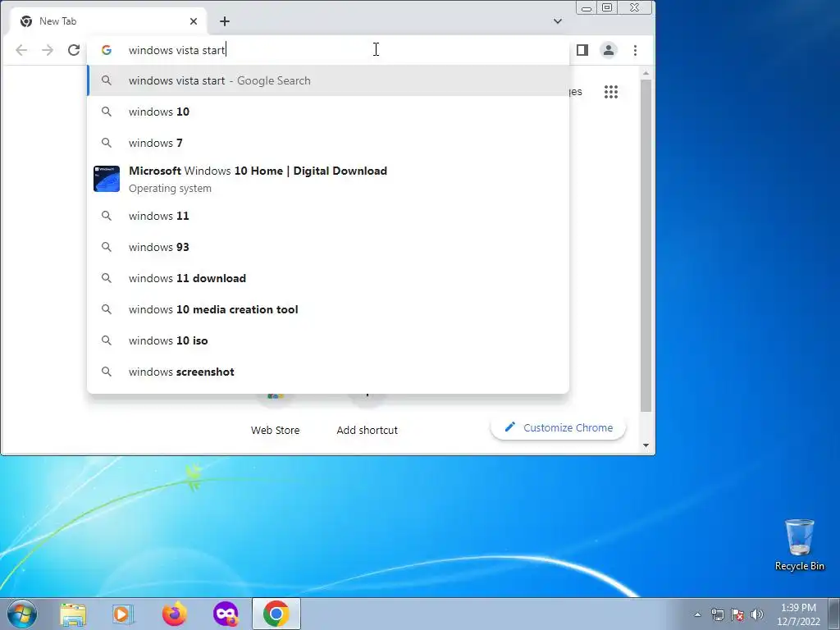The image size is (840, 630).
Task: Launch Windows Media Player from taskbar
Action: 123,614
